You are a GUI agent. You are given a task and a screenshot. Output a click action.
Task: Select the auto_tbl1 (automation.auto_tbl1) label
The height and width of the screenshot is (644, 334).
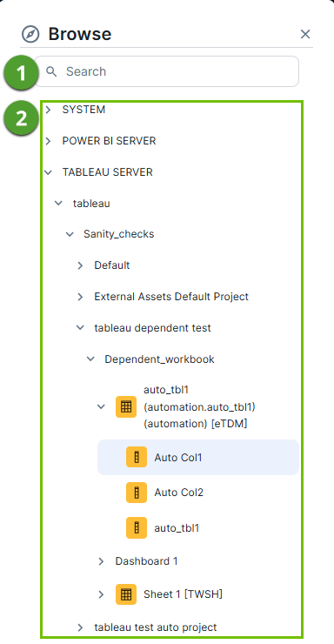199,406
